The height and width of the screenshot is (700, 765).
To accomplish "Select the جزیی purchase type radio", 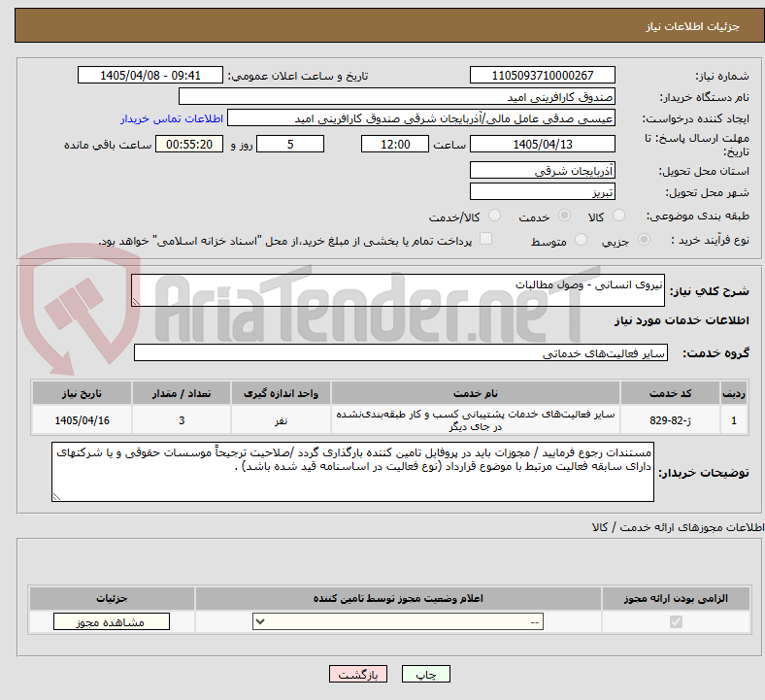I will click(x=644, y=239).
